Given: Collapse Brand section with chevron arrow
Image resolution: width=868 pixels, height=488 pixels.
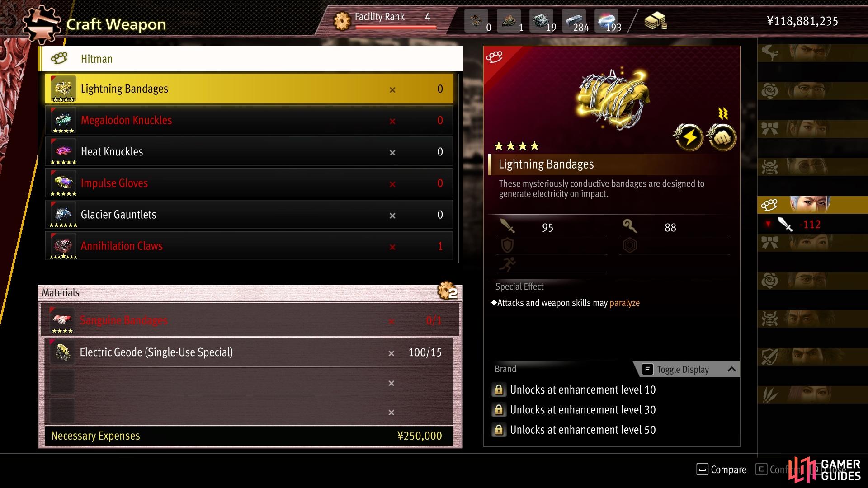Looking at the screenshot, I should click(x=731, y=369).
